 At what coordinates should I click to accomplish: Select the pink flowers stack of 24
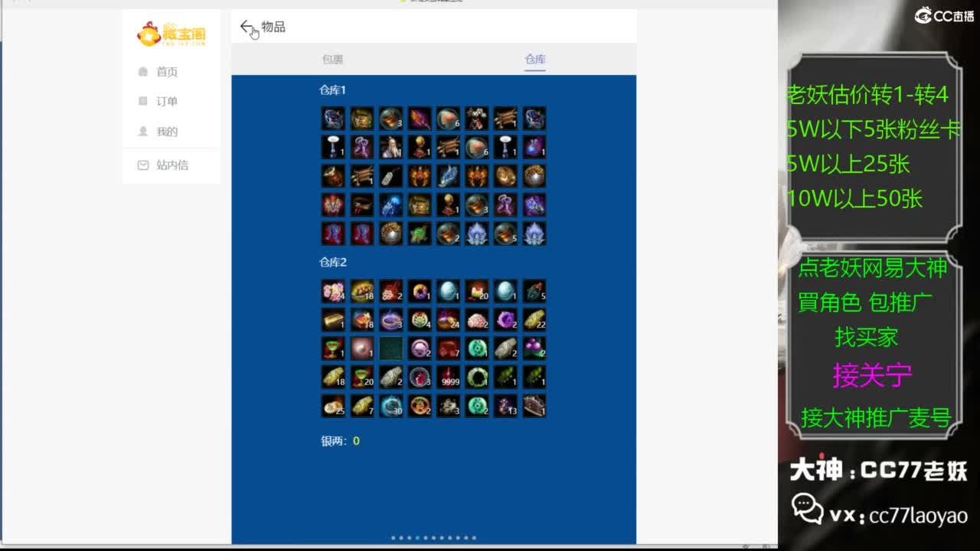[x=333, y=291]
